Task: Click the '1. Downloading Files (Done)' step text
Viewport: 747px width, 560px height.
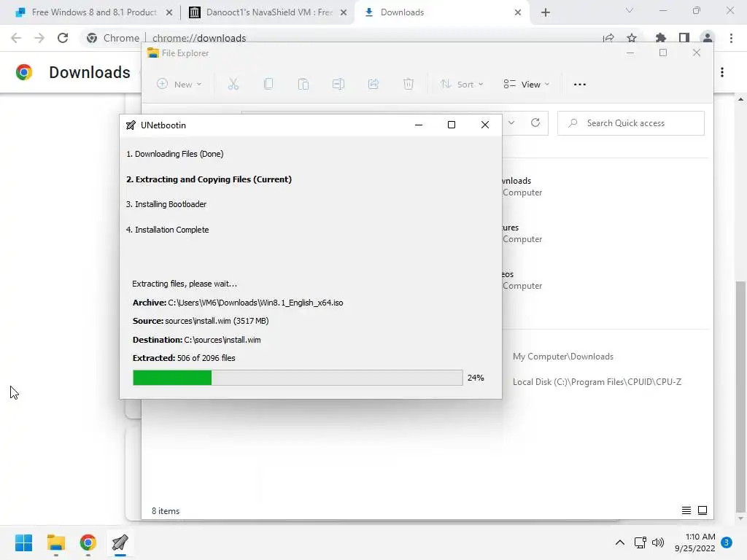Action: (174, 154)
